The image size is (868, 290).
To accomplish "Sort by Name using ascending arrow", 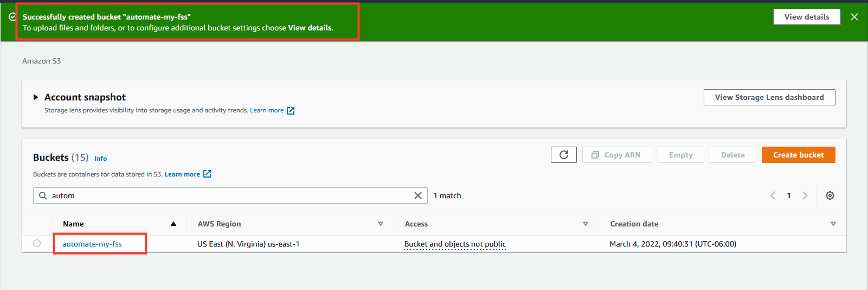I will click(x=173, y=224).
